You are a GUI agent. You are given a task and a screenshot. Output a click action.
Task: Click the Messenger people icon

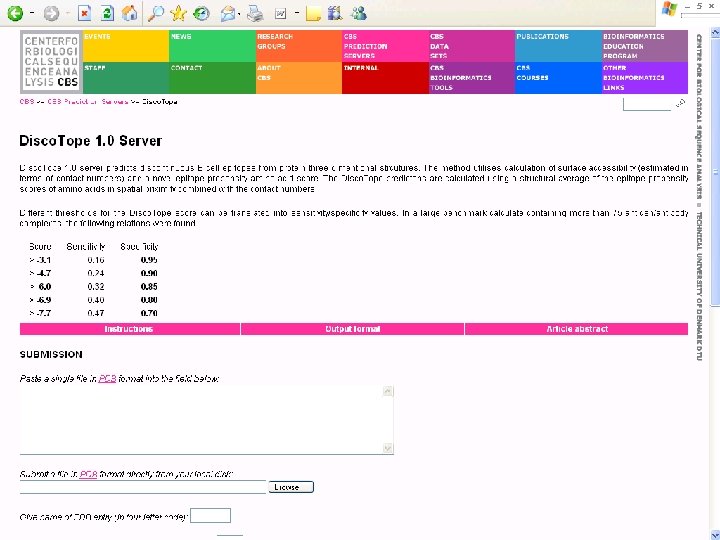[359, 13]
